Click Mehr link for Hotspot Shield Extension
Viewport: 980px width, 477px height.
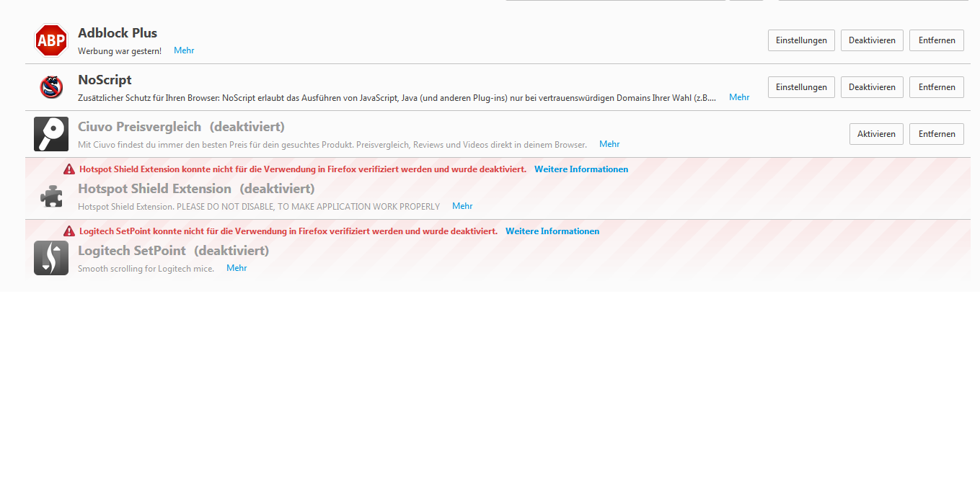click(x=462, y=206)
